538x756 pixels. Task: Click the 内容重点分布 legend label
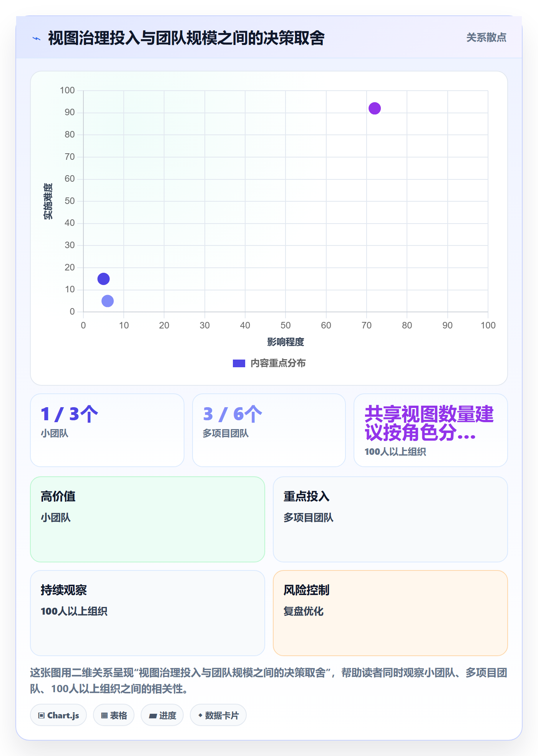(x=278, y=363)
